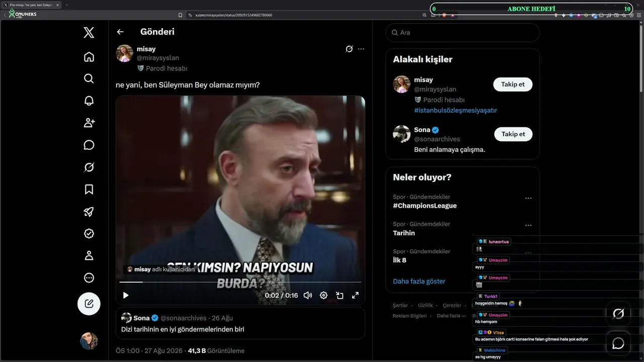Open Explore via the sidebar magnifier icon
The height and width of the screenshot is (362, 644).
[89, 78]
